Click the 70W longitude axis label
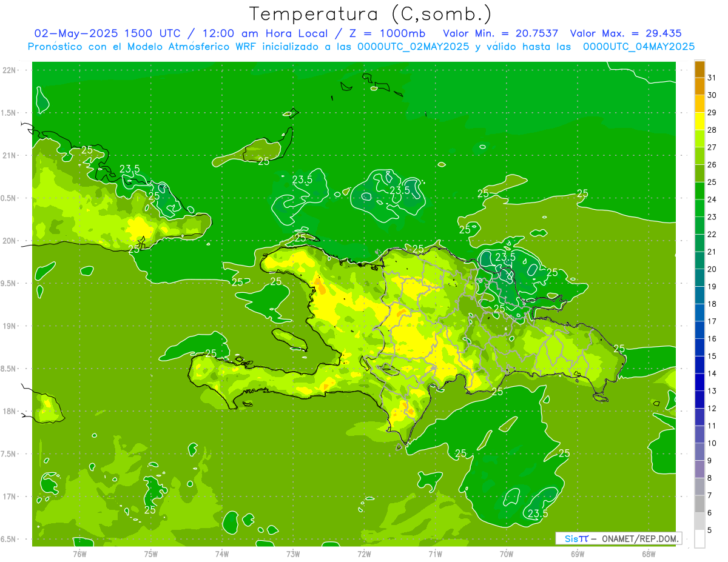This screenshot has height=562, width=728. tap(507, 554)
